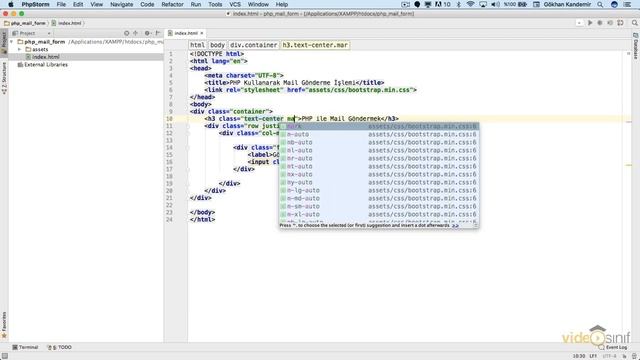640x360 pixels.
Task: Open the Apple menu
Action: (x=11, y=4)
